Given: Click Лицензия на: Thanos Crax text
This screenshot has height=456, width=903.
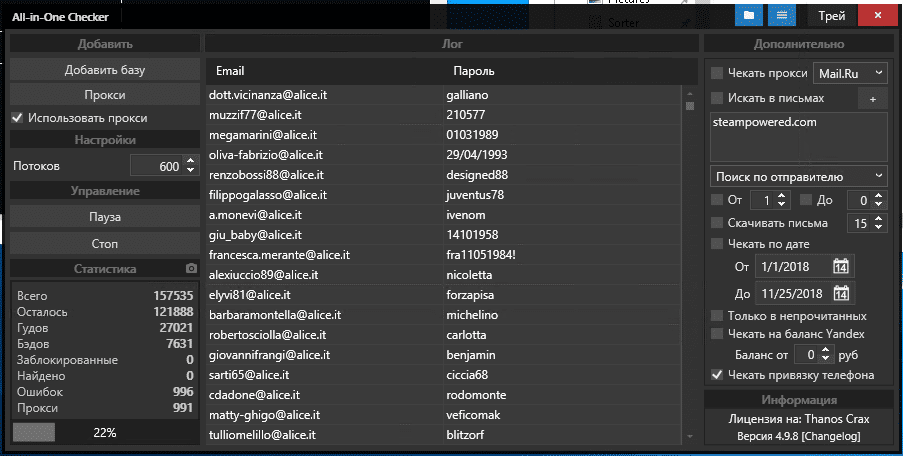Looking at the screenshot, I should [x=799, y=419].
